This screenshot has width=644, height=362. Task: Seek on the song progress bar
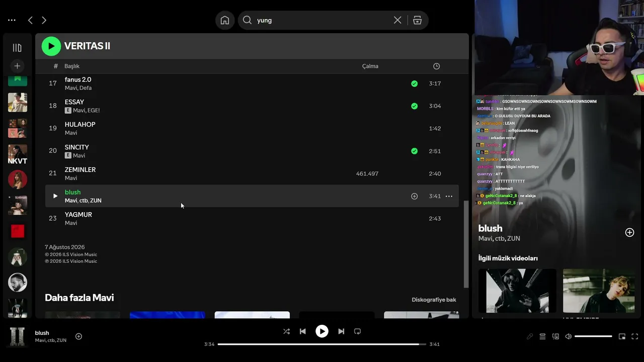[x=322, y=344]
